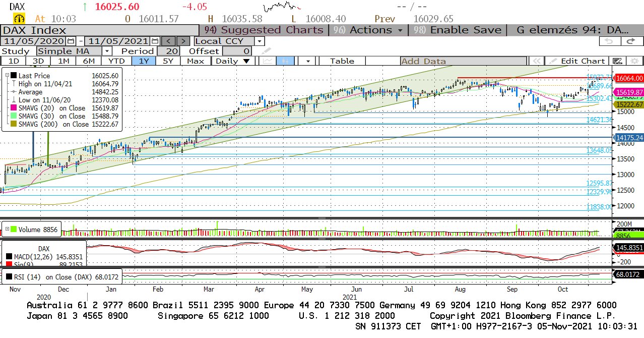Click the blue 14175.24 axis label
The height and width of the screenshot is (338, 644).
click(x=629, y=137)
